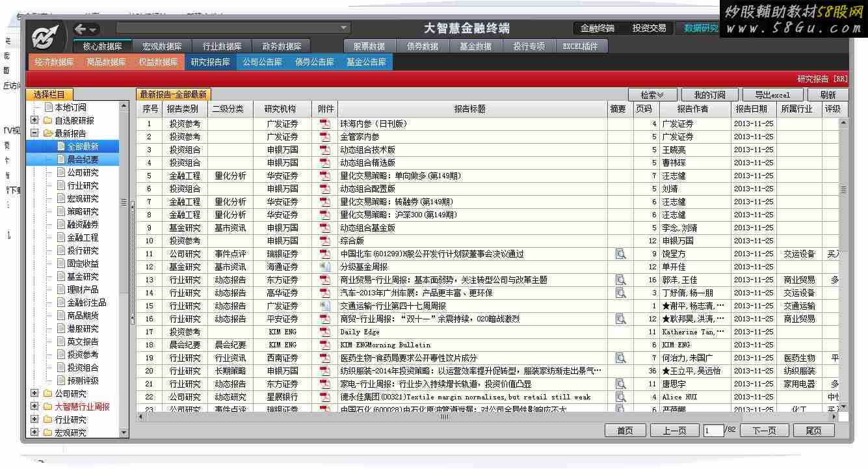Open PDF attachment for KIM ENGMorning Bulletin
This screenshot has width=868, height=469.
pos(325,345)
